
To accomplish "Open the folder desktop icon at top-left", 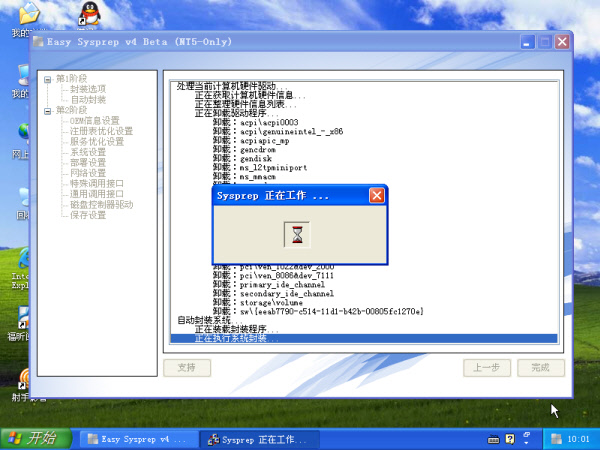I will pyautogui.click(x=29, y=13).
